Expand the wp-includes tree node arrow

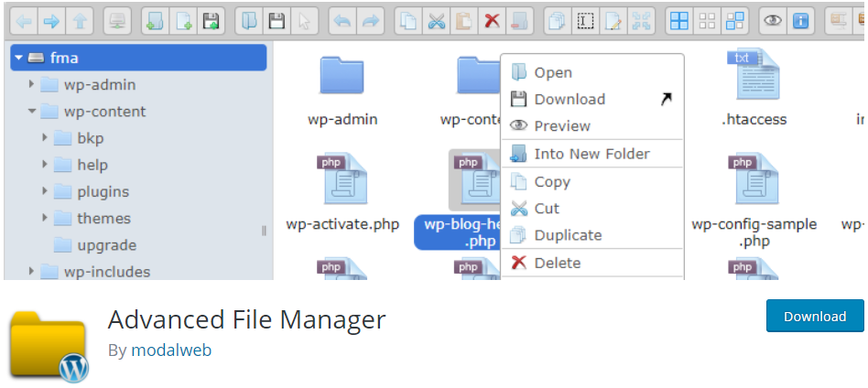pos(31,271)
